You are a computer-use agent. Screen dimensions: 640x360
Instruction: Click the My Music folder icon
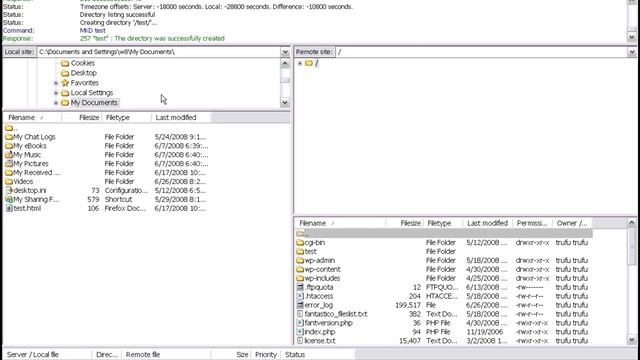click(x=9, y=155)
